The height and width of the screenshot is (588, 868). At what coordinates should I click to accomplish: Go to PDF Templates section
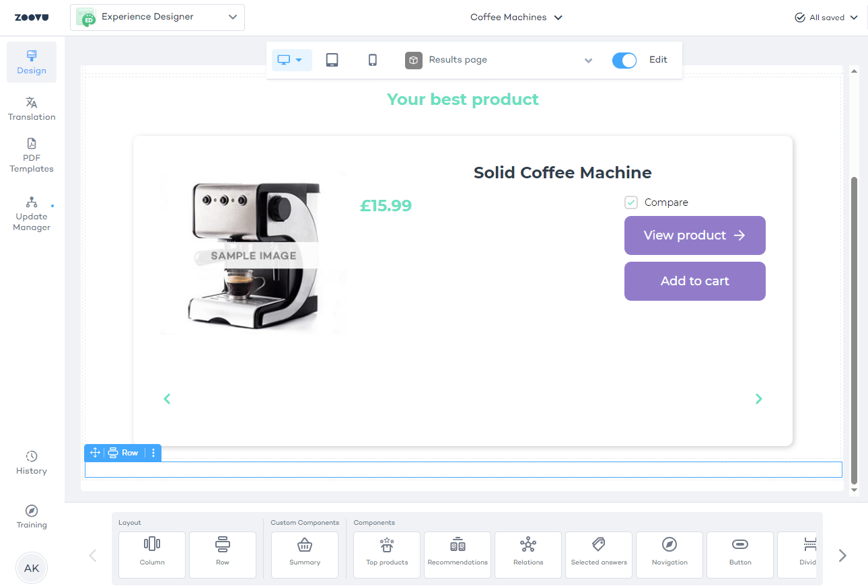(32, 155)
